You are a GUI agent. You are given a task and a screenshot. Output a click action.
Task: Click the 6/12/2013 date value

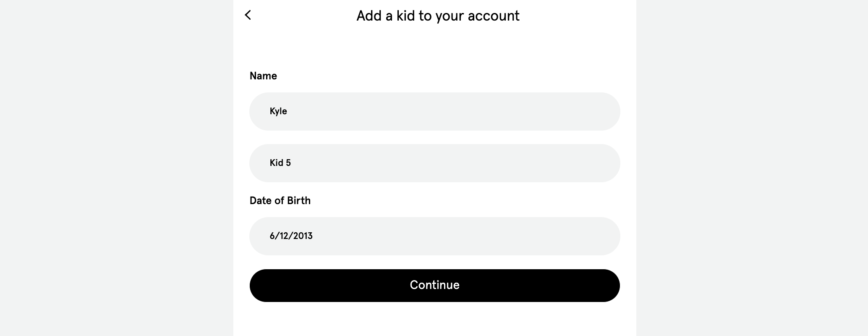(x=291, y=236)
